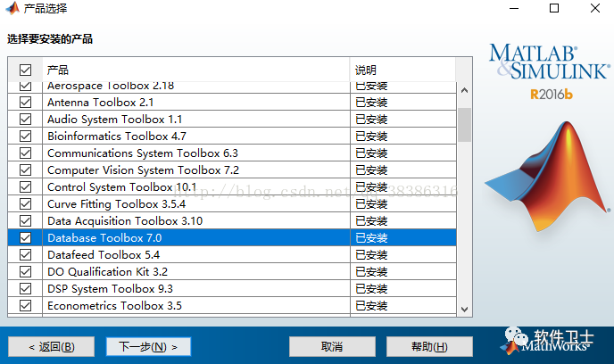Uncheck DO Qualification Kit 3.2 checkbox
Viewport: 614px width, 364px height.
point(26,271)
